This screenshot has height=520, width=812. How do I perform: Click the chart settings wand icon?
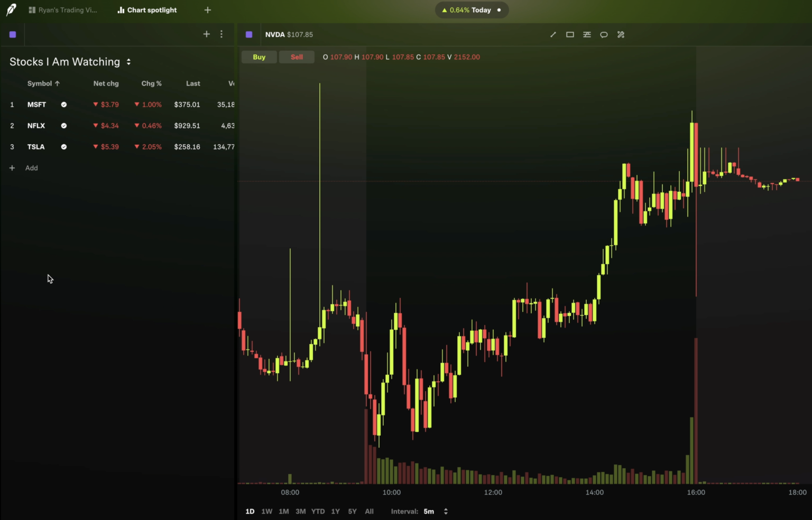pyautogui.click(x=621, y=34)
